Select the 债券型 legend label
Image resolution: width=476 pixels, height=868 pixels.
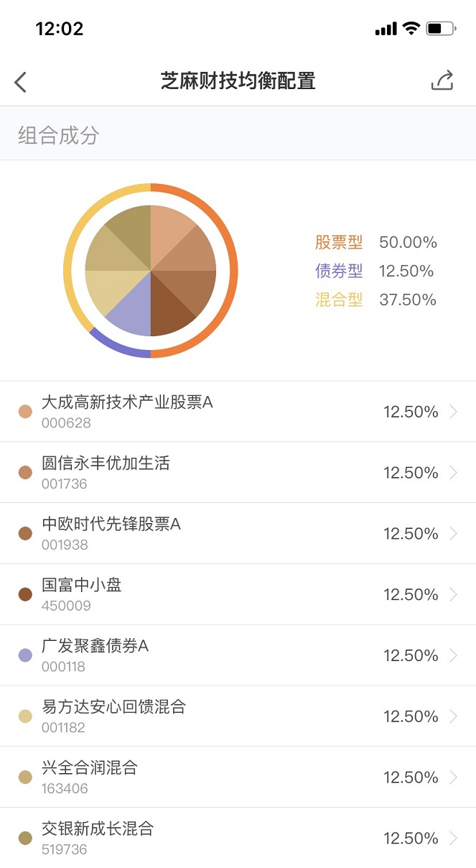tap(338, 271)
